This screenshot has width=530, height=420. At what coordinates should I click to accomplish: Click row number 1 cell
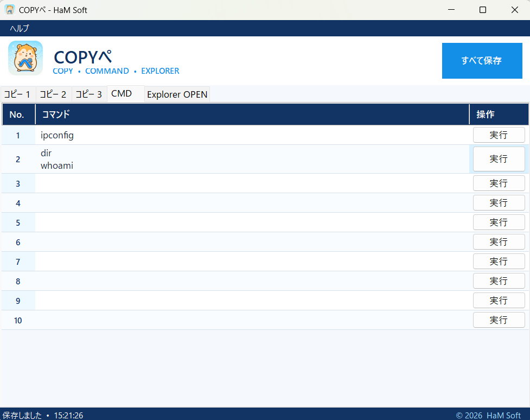(18, 135)
